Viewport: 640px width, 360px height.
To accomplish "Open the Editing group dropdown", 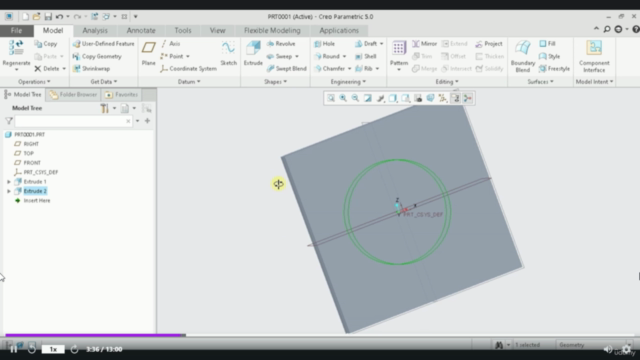I will click(x=447, y=82).
